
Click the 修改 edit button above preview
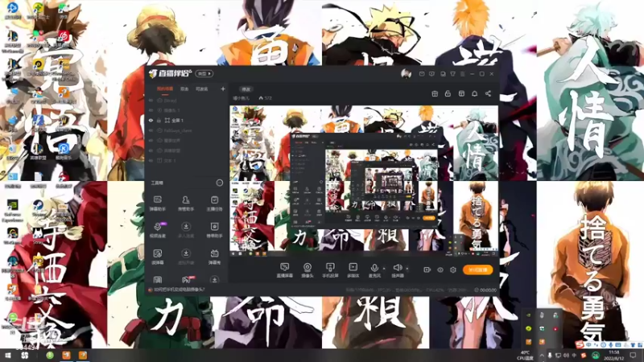click(x=246, y=89)
